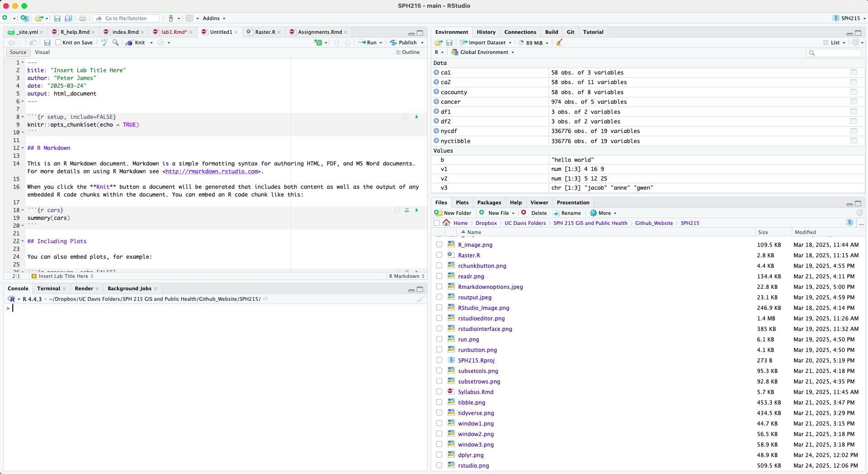868x474 pixels.
Task: Save lab1.Rmd with the save icon
Action: 47,43
